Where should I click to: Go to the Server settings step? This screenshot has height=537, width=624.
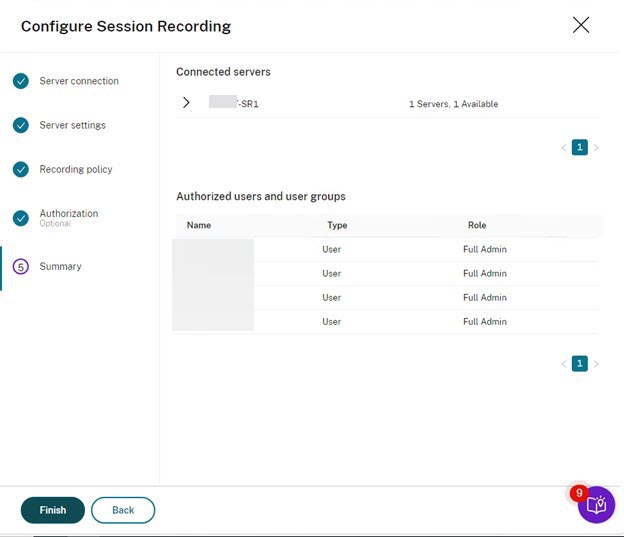tap(72, 125)
